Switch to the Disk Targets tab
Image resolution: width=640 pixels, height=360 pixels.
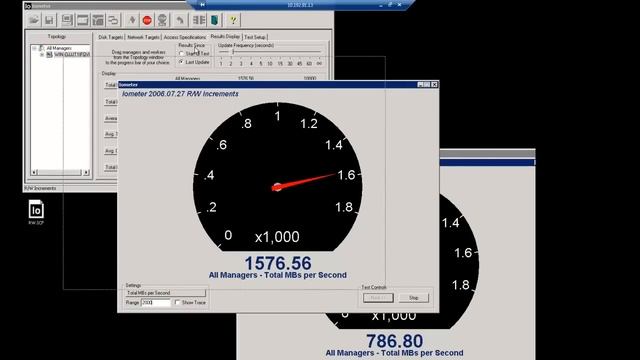pos(110,37)
